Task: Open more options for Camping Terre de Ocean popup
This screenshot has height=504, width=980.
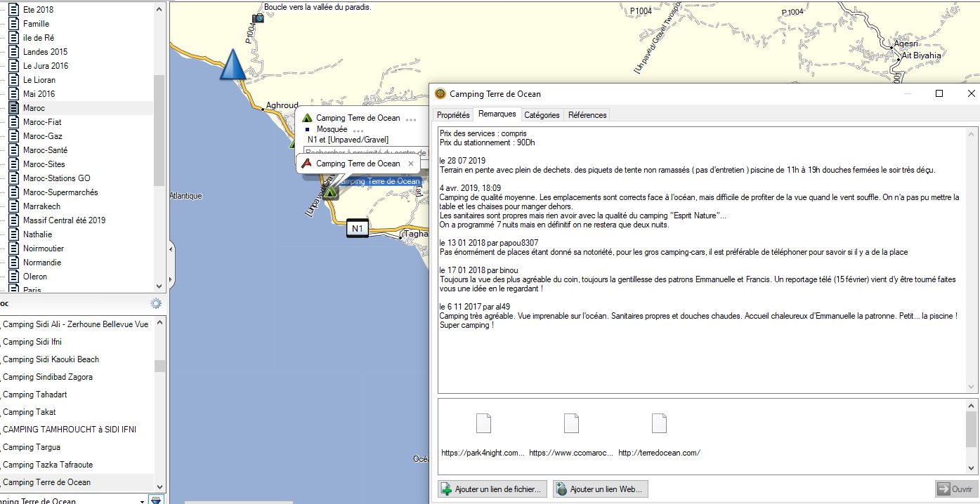Action: point(411,119)
